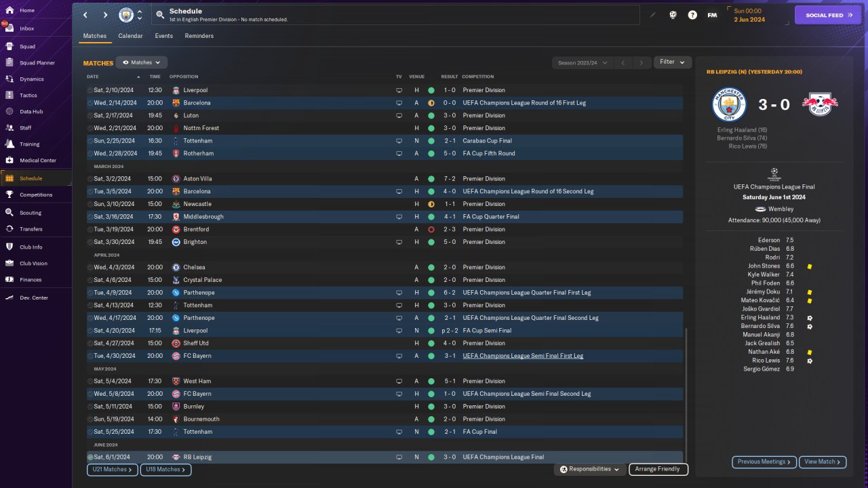868x488 pixels.
Task: Click the Manchester City badge in top bar
Action: click(126, 15)
